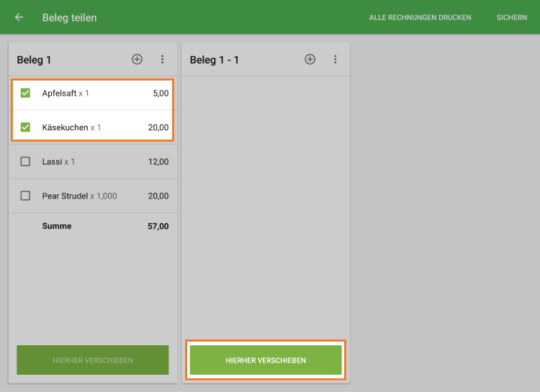
Task: Tick the Lassi checkbox
Action: tap(25, 162)
